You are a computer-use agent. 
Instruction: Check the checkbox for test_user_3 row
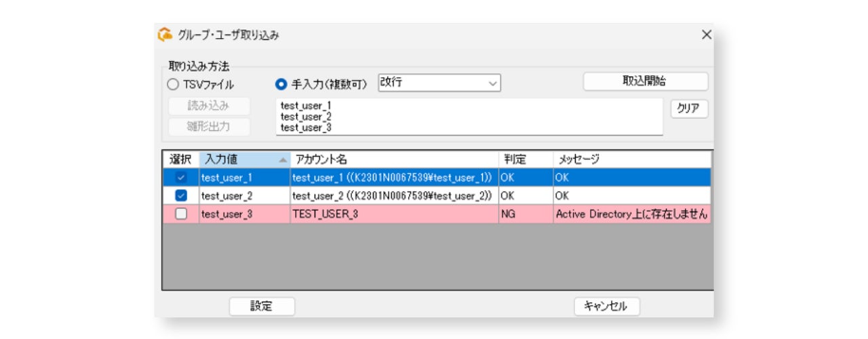point(181,214)
